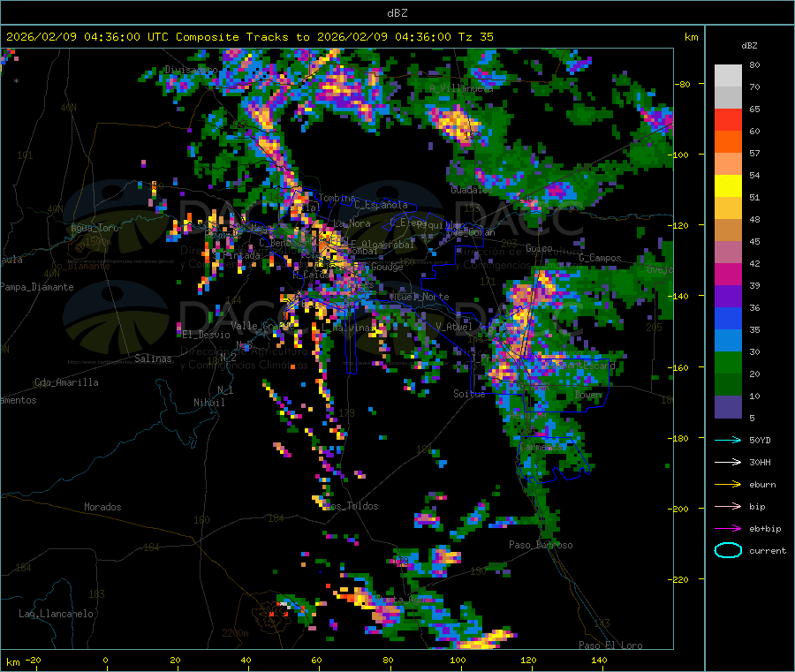
Task: Click the C_Española place label
Action: (381, 205)
